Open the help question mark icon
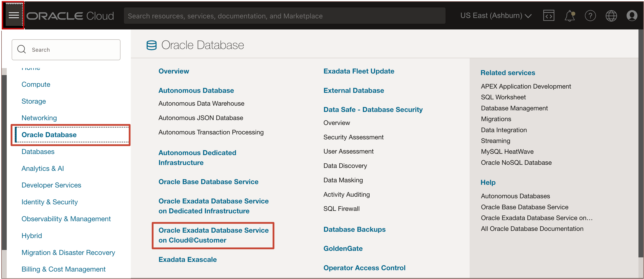 [x=590, y=16]
